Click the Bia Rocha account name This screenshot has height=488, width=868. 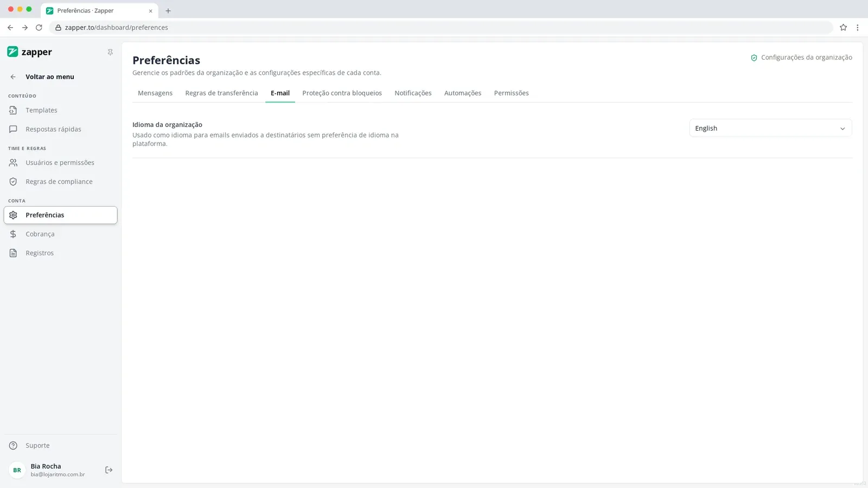(x=46, y=466)
